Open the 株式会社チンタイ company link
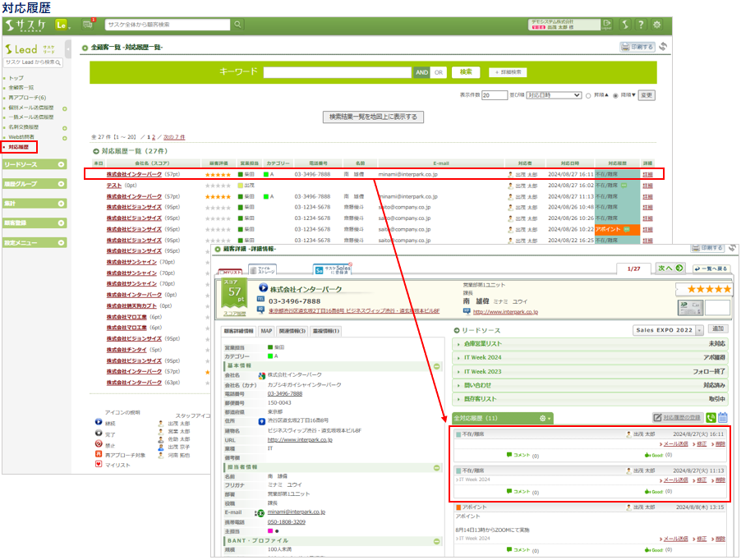 coord(127,350)
